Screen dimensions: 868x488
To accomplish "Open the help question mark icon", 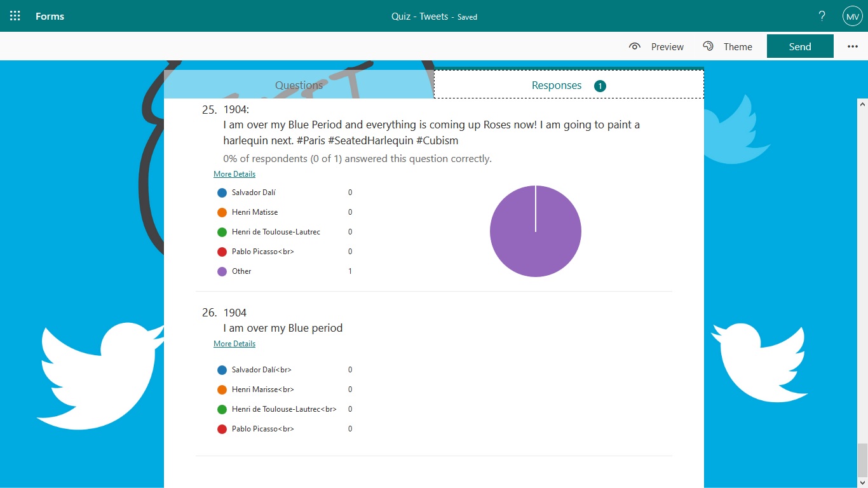I will tap(822, 16).
